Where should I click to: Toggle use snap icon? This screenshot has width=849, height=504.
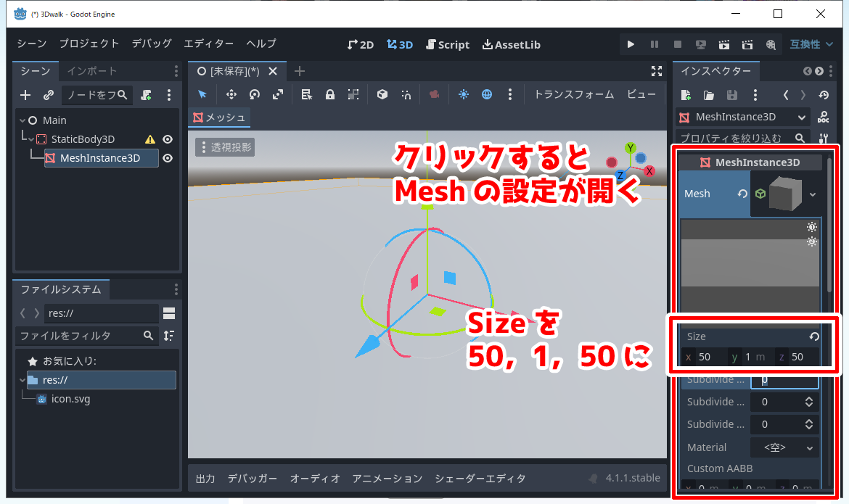[x=406, y=94]
